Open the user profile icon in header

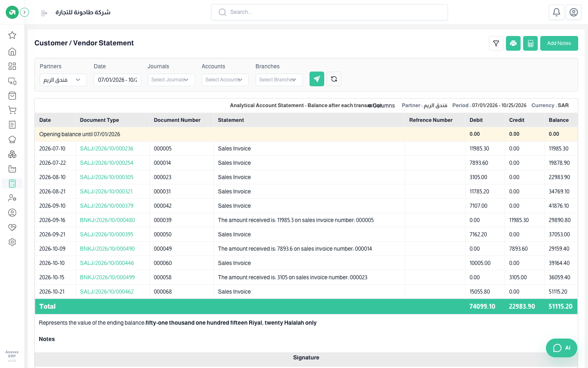pos(574,12)
